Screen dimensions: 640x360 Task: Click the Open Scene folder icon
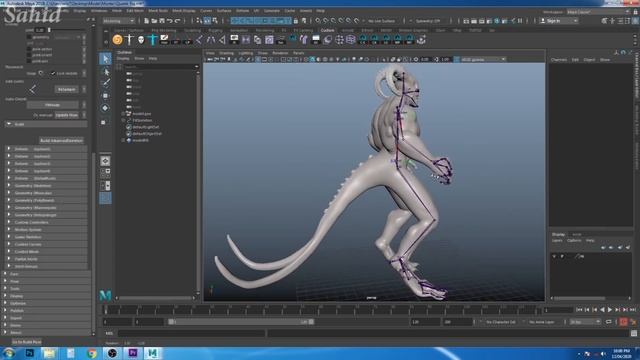tap(154, 20)
